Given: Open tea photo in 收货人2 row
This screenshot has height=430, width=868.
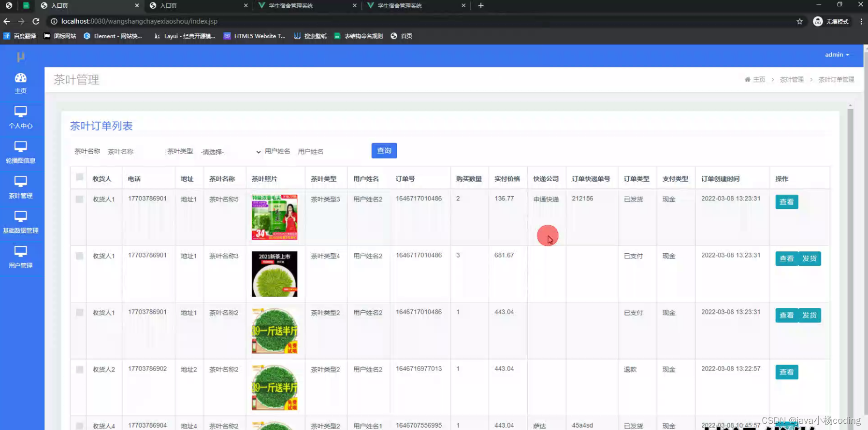Looking at the screenshot, I should (275, 387).
